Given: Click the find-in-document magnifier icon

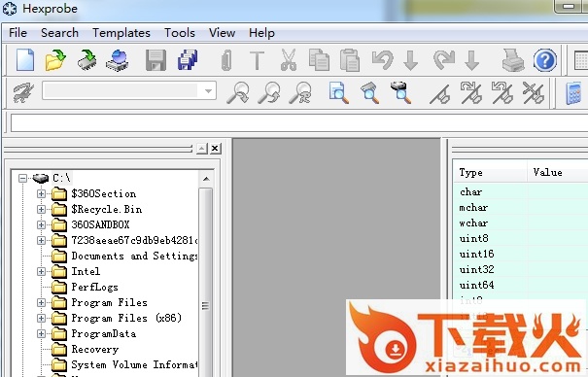Looking at the screenshot, I should [339, 92].
